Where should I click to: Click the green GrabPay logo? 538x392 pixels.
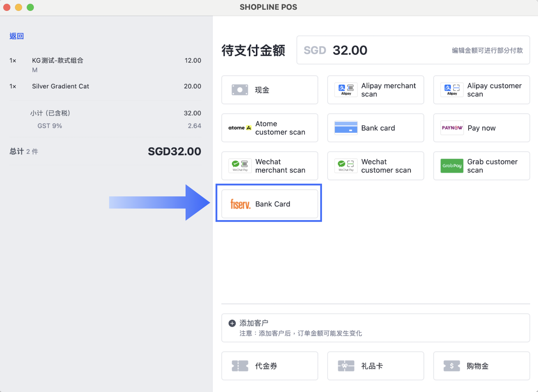pyautogui.click(x=452, y=166)
